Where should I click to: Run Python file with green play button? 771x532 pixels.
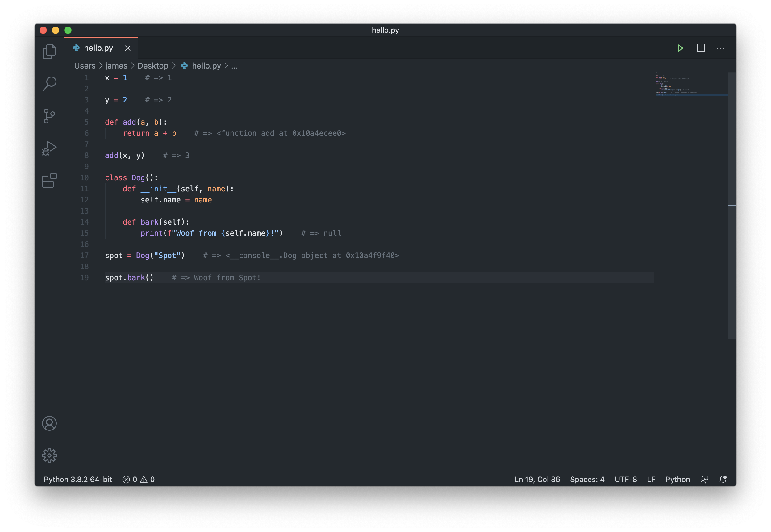point(681,48)
